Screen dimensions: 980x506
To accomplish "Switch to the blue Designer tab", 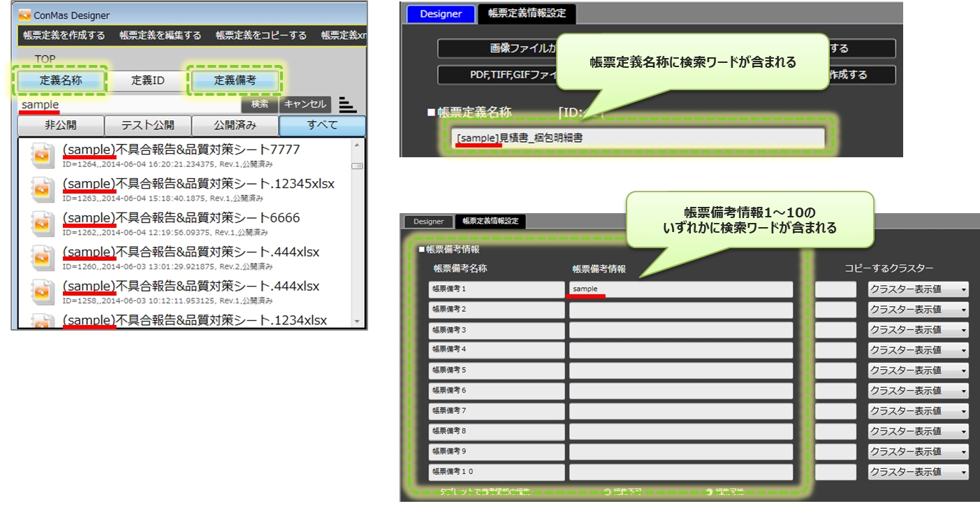I will [441, 14].
